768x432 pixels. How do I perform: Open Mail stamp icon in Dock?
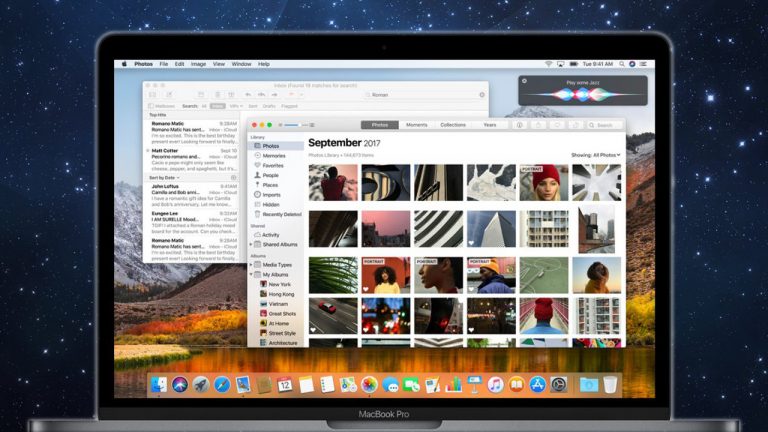tap(243, 384)
